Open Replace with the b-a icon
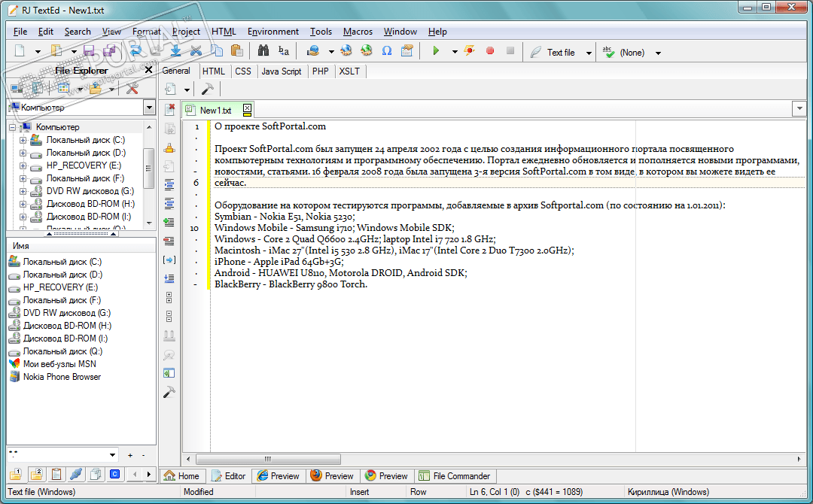This screenshot has height=504, width=813. coord(284,50)
